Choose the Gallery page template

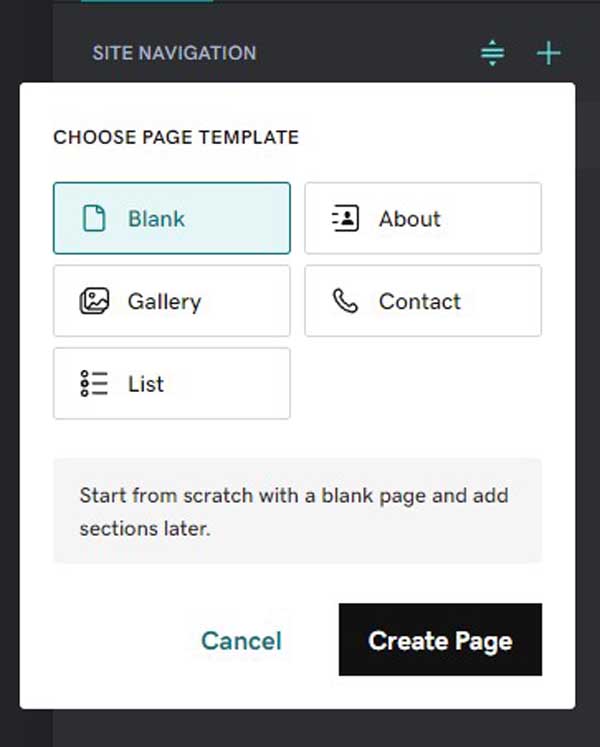pos(172,301)
